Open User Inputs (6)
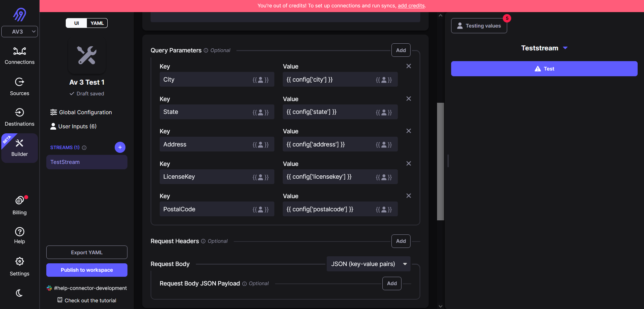Image resolution: width=644 pixels, height=309 pixels. tap(73, 126)
